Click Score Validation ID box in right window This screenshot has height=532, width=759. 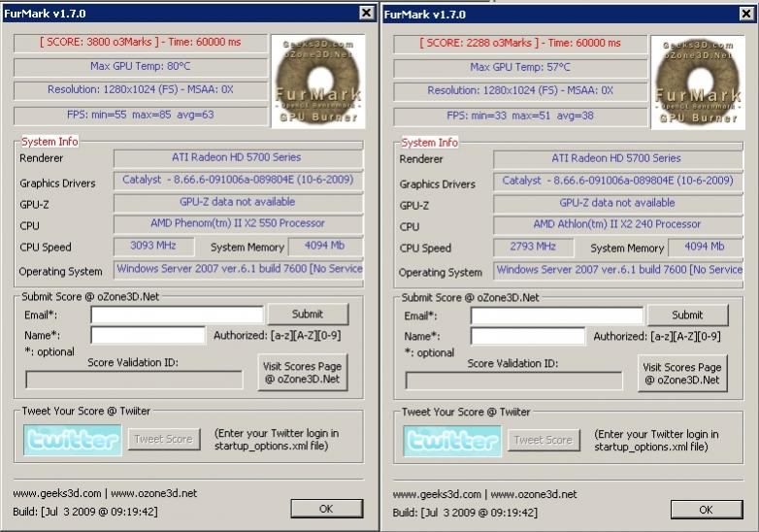pos(514,381)
